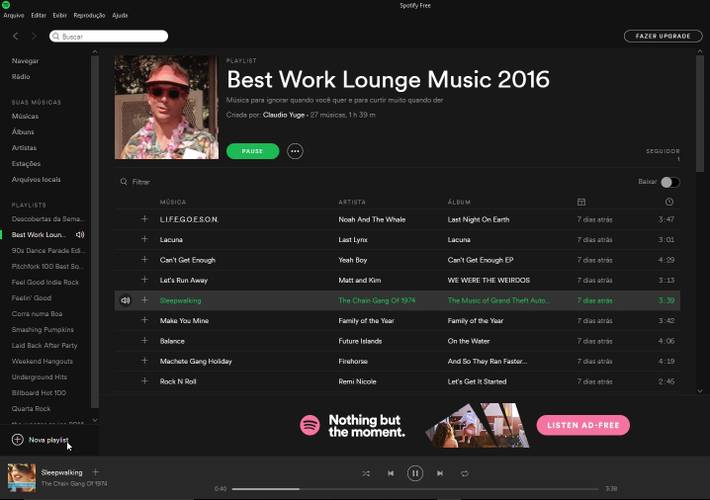Add Make You Mine with plus icon
Viewport: 710px width, 500px height.
click(144, 320)
